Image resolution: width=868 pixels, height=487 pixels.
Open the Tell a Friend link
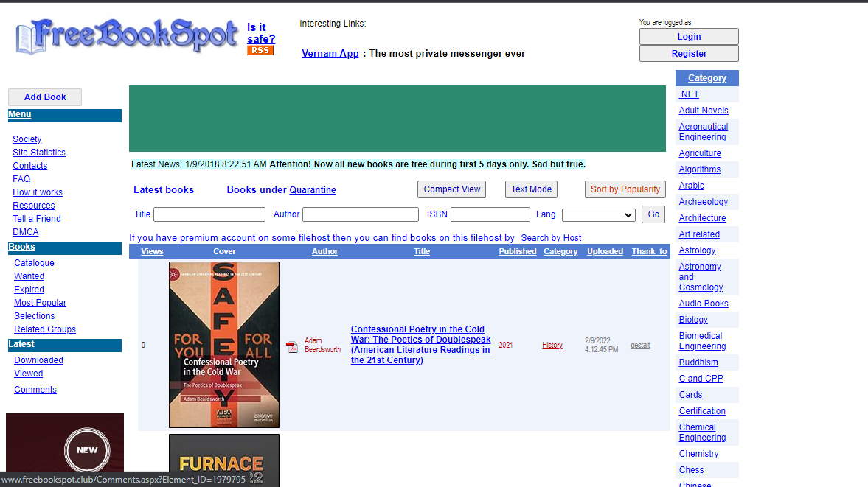pyautogui.click(x=37, y=219)
